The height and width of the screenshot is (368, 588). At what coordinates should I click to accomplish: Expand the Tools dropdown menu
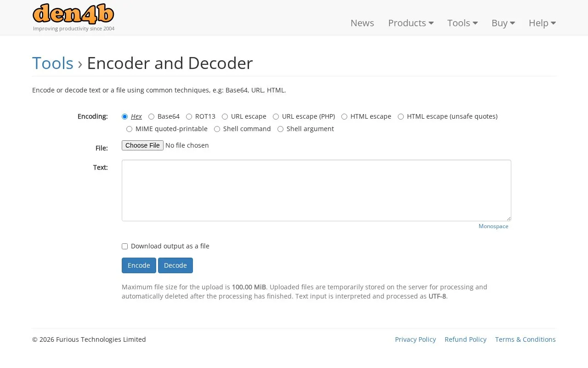point(463,23)
